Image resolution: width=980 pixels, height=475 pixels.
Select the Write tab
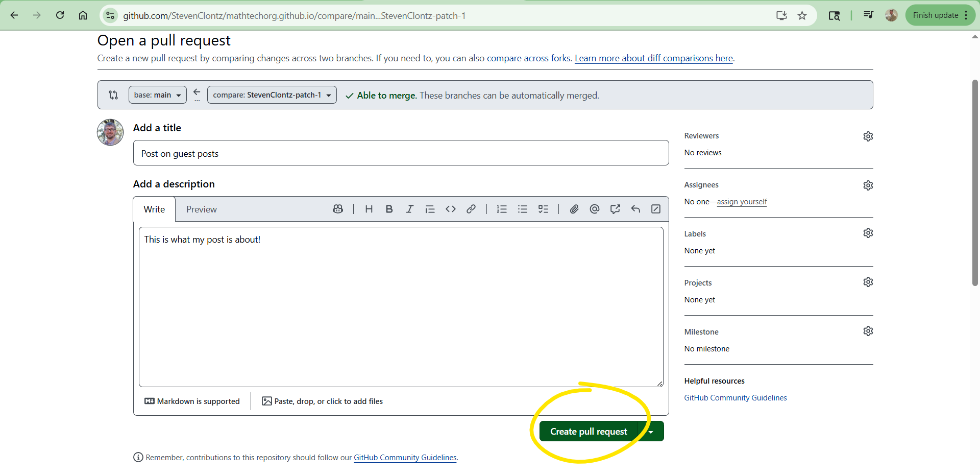pyautogui.click(x=154, y=209)
